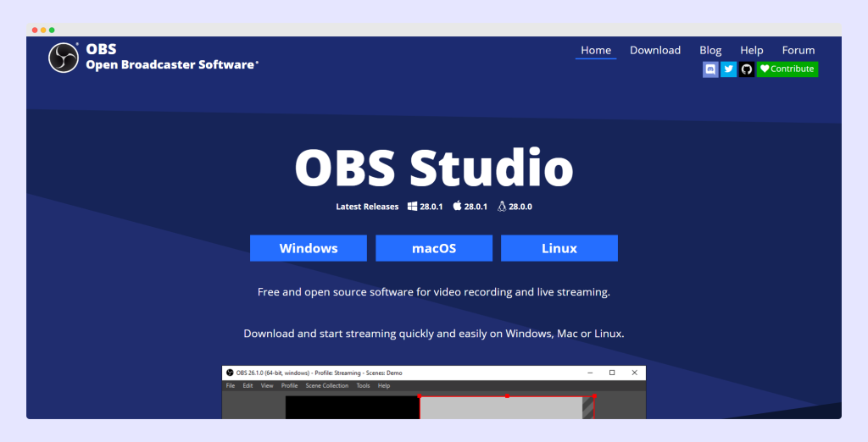Go to the Home nav item
The height and width of the screenshot is (442, 868).
coord(596,50)
